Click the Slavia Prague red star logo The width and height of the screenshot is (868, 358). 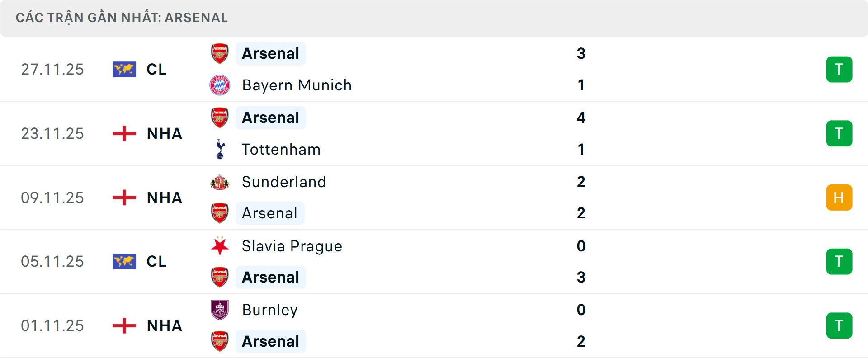coord(220,246)
